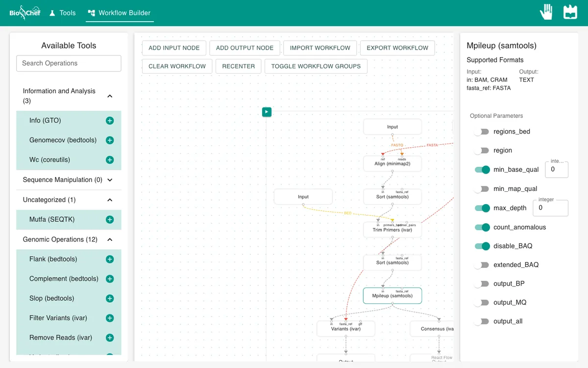The width and height of the screenshot is (588, 368).
Task: Add Filter Variants (ivar) plus icon
Action: tap(110, 318)
